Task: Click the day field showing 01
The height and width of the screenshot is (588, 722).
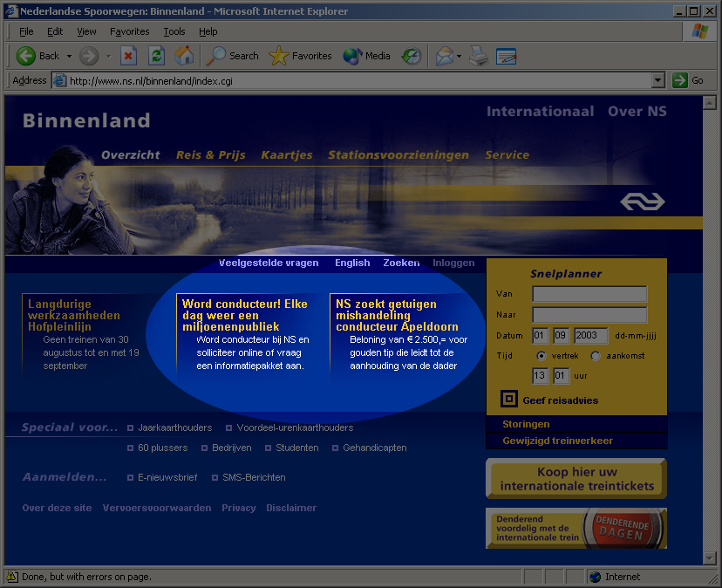Action: (540, 336)
